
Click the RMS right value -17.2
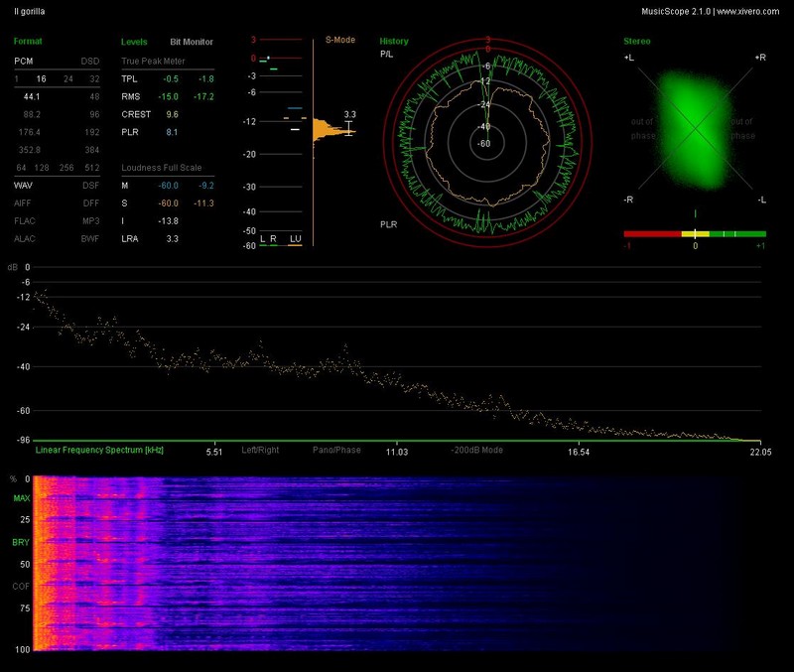(x=203, y=96)
